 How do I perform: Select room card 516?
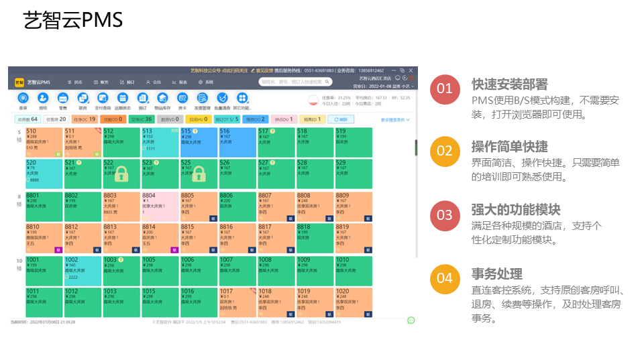tap(237, 142)
